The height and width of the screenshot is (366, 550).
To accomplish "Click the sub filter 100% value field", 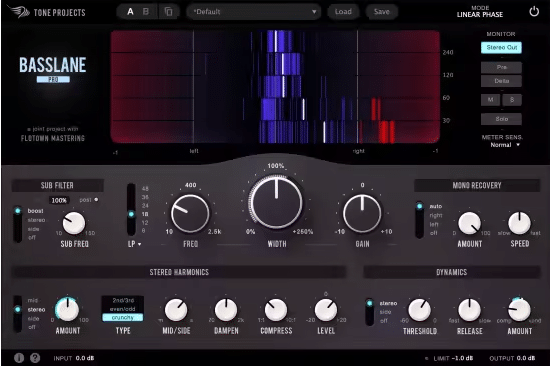I will point(59,200).
